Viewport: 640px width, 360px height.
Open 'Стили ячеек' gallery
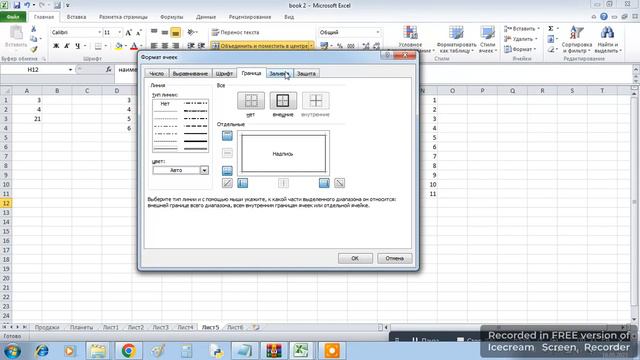tap(487, 39)
